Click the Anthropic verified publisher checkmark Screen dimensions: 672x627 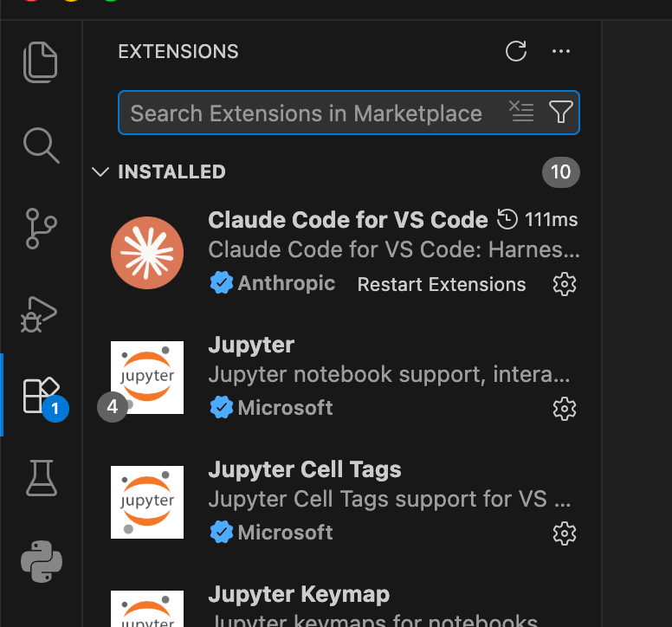[222, 283]
